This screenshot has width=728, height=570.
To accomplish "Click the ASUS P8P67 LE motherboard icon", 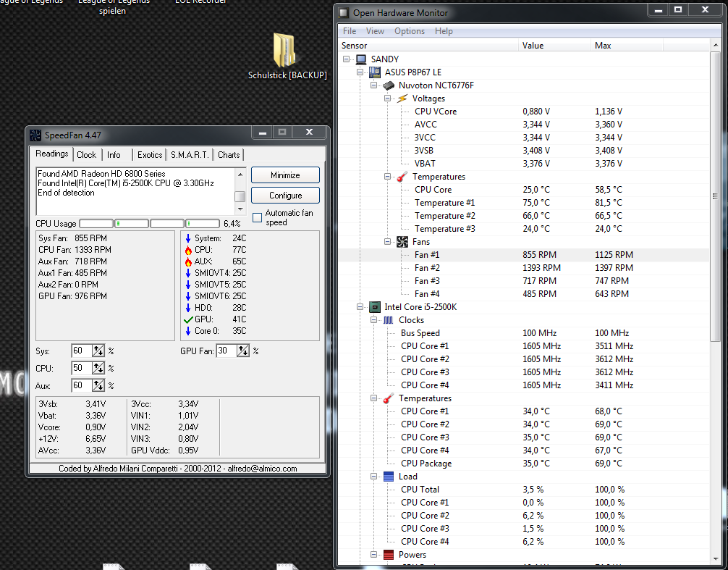I will [375, 72].
